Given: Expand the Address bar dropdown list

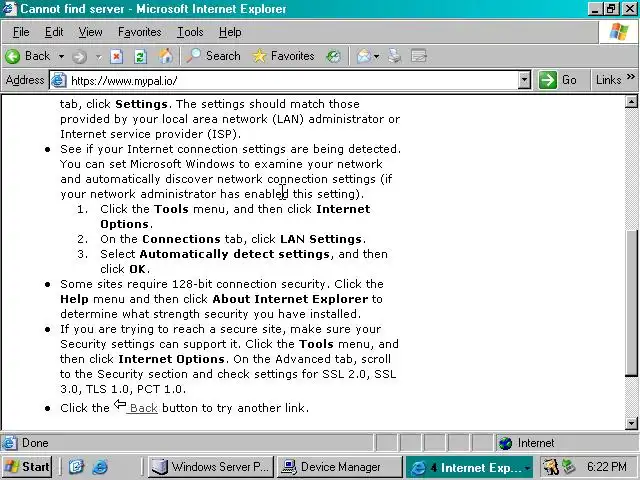Looking at the screenshot, I should click(x=524, y=80).
